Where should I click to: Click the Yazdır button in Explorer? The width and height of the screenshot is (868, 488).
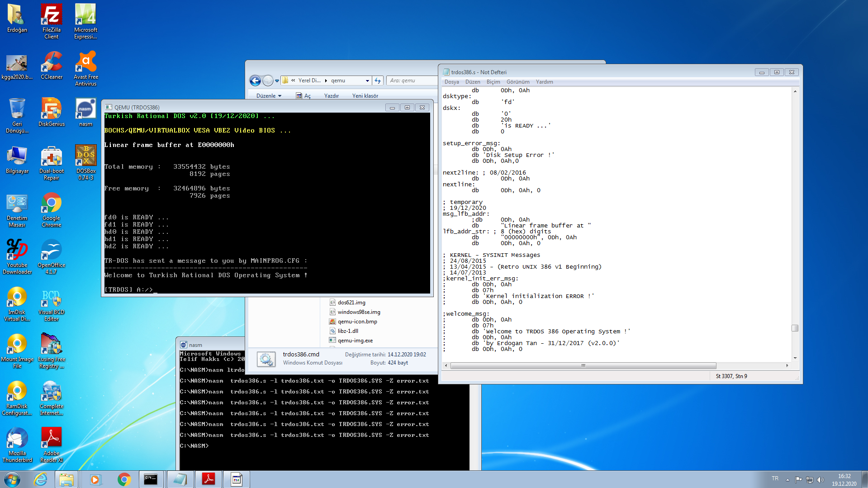331,96
